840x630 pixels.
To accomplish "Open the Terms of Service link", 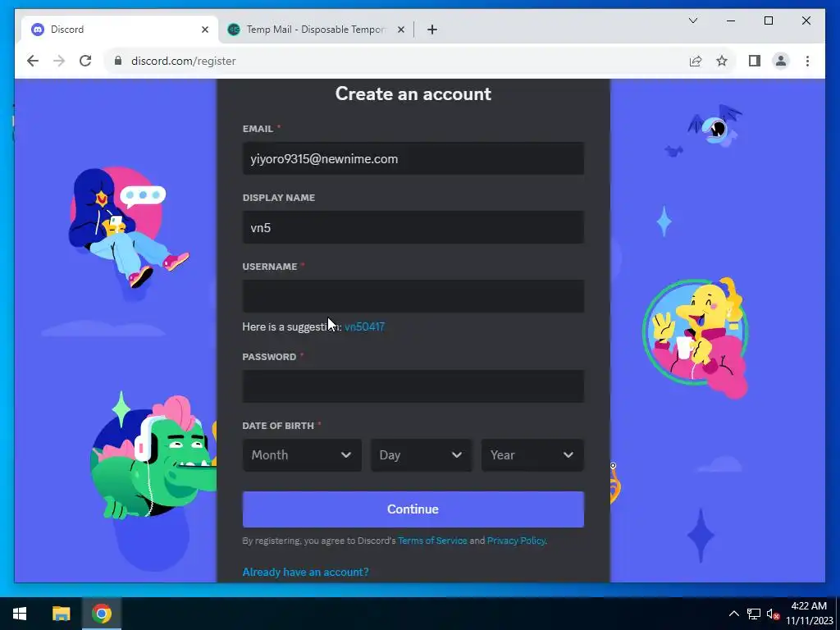I will point(432,541).
